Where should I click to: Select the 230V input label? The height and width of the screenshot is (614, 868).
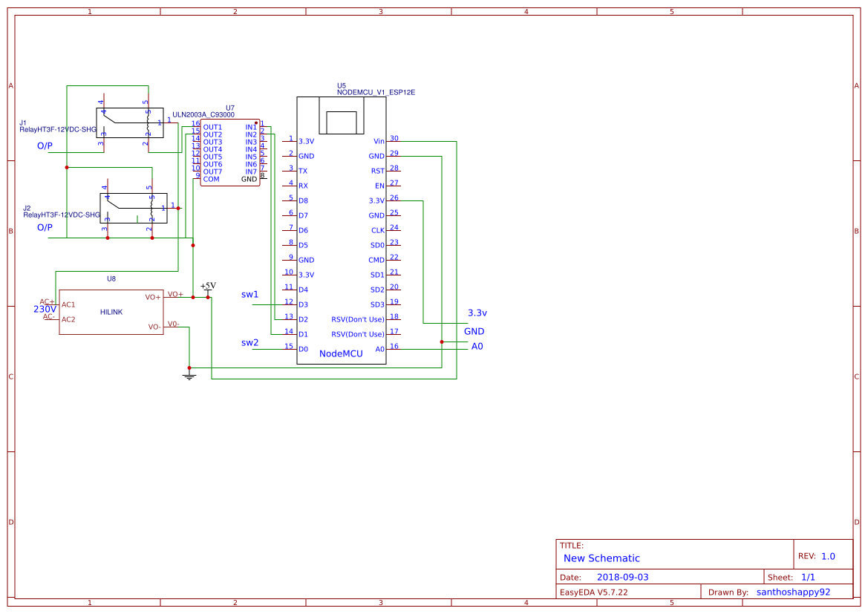[46, 308]
